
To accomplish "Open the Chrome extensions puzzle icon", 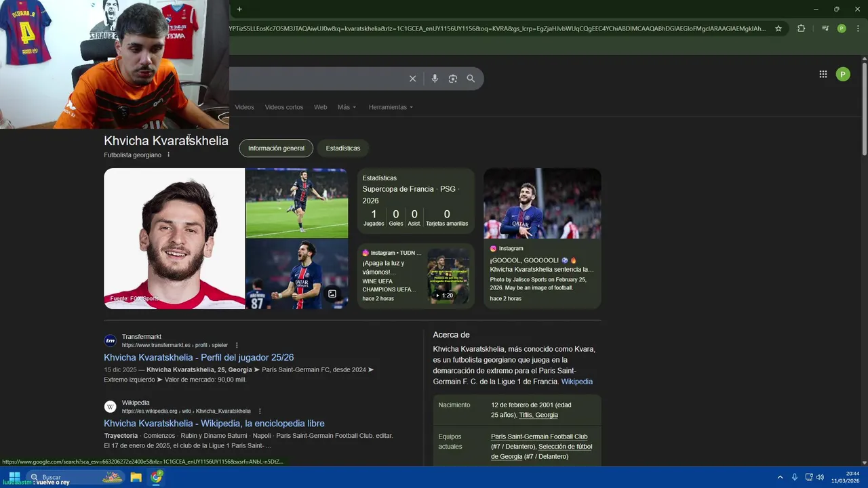I will (801, 28).
